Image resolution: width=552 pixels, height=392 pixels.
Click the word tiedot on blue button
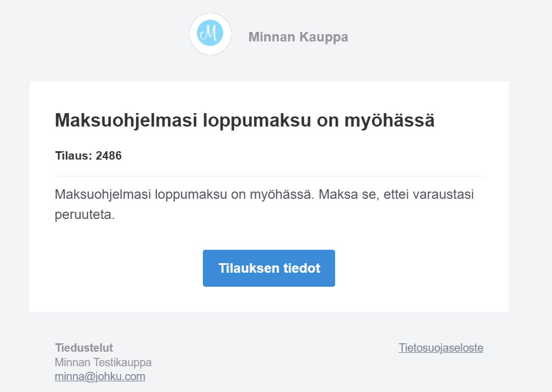(x=302, y=268)
